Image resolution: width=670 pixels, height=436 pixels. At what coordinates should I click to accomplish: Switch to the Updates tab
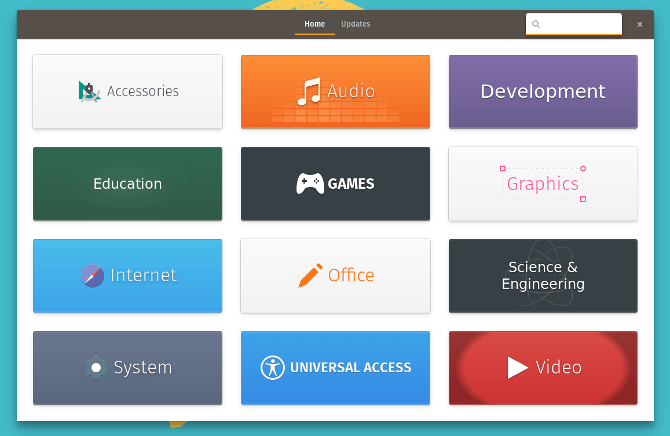click(356, 24)
